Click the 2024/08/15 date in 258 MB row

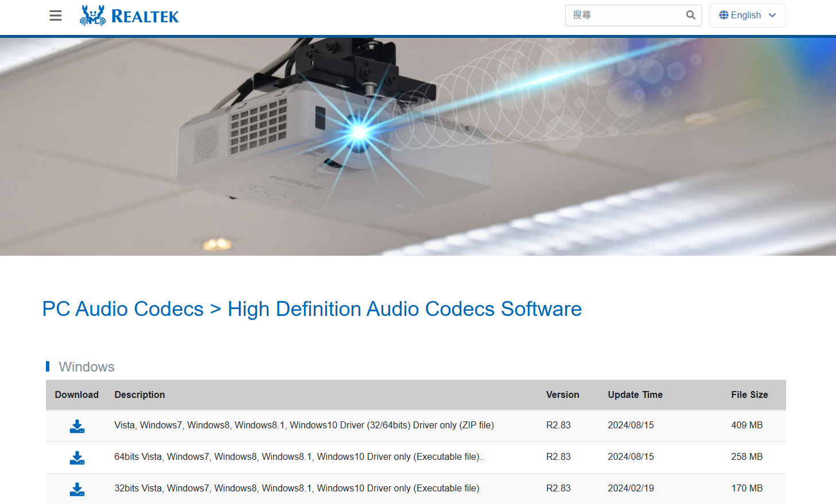point(631,456)
